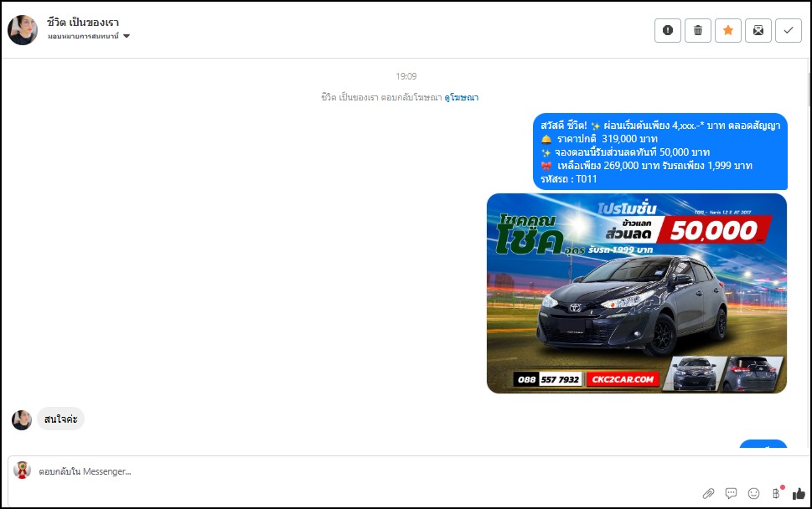Click the blue promotional text message bubble
The height and width of the screenshot is (509, 812).
tap(659, 152)
